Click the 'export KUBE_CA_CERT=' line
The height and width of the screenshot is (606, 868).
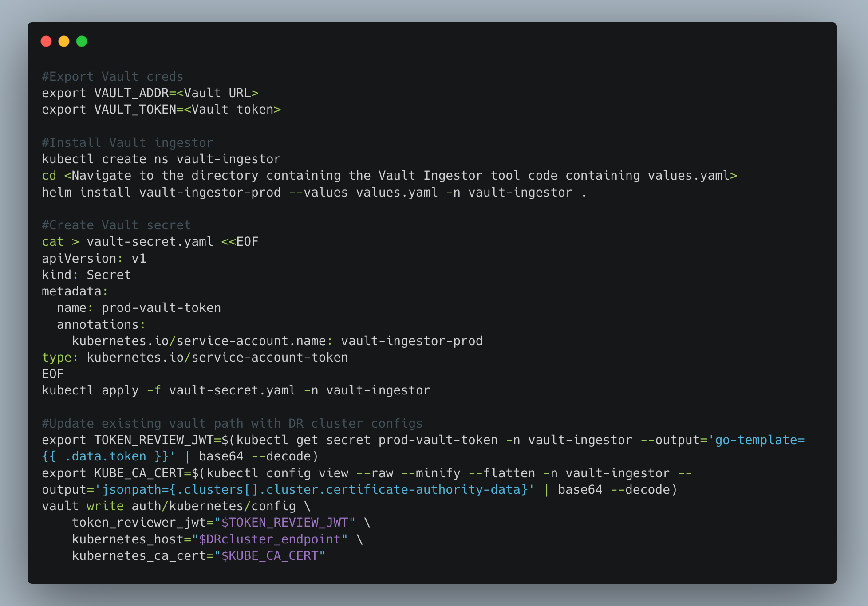tap(367, 473)
